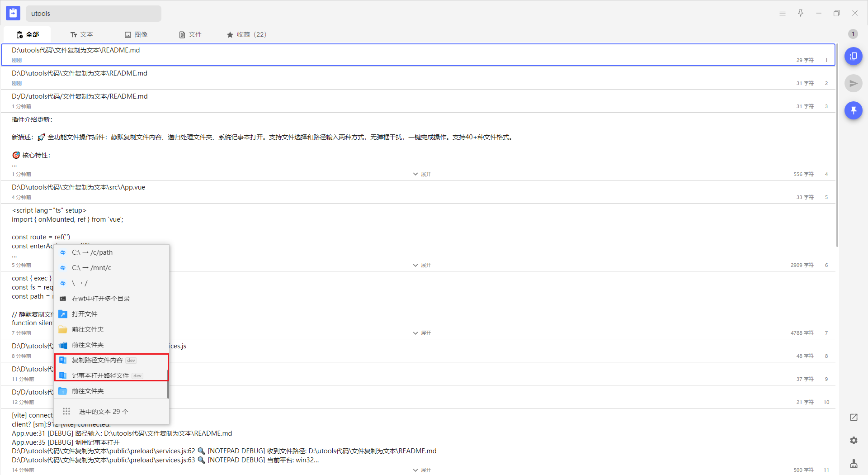
Task: Clear history with the broom icon
Action: click(853, 464)
